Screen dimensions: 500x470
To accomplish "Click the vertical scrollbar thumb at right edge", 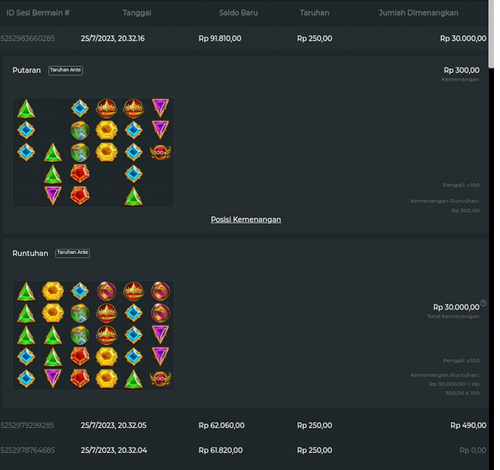I will [491, 33].
